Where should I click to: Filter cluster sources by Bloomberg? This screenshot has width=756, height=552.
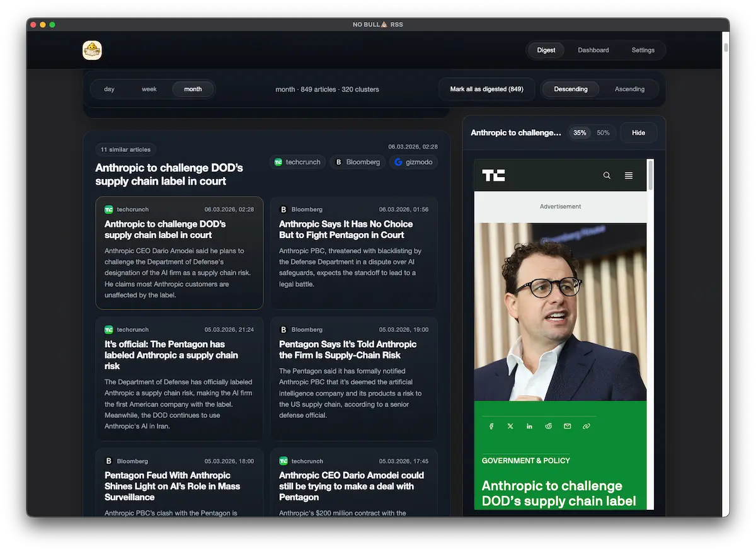[357, 162]
